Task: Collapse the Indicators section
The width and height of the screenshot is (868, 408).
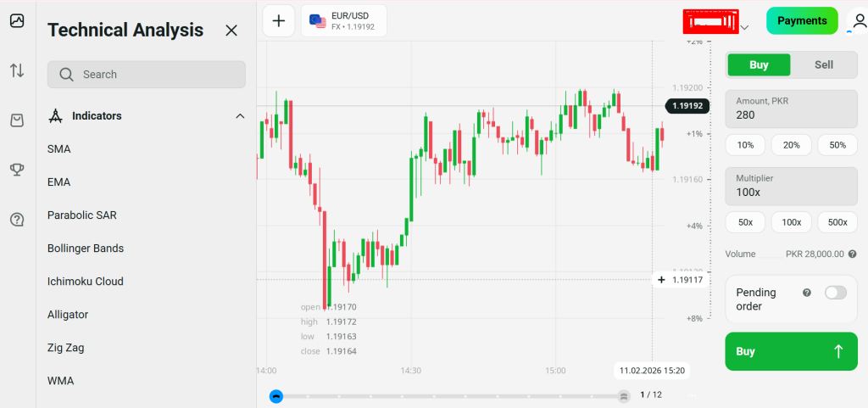Action: pos(240,116)
